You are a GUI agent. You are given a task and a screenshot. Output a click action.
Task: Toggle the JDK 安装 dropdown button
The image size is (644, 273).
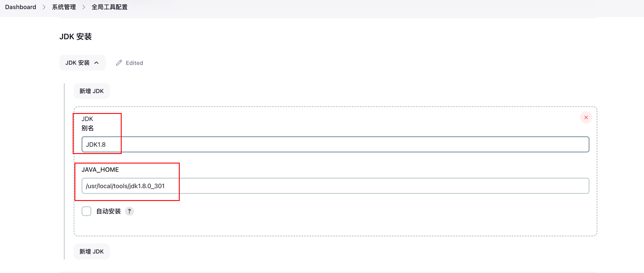[82, 63]
